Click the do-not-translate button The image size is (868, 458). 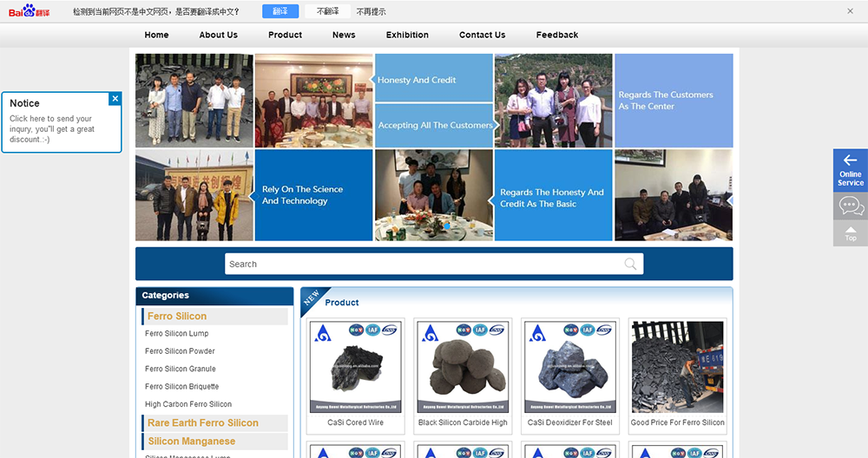coord(328,11)
